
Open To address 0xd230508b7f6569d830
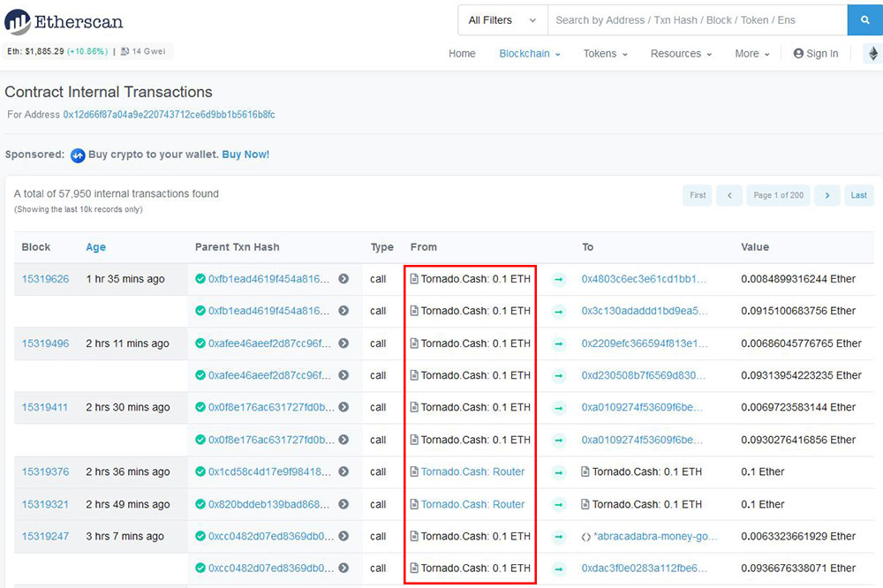click(644, 375)
